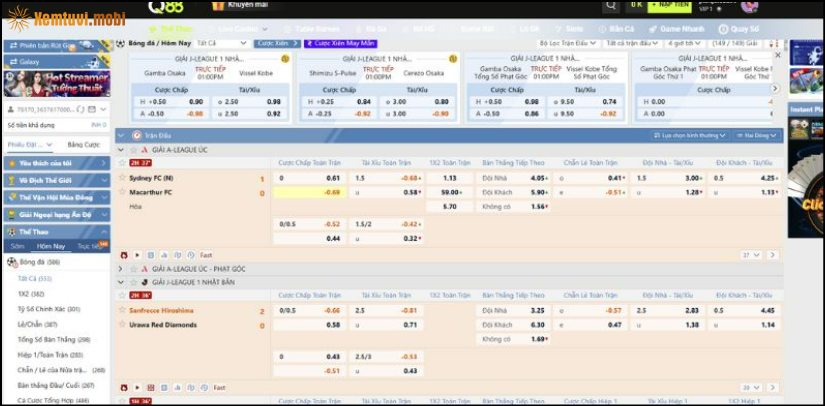Click the football icon beside Bóng đá / Hôm Nay
The width and height of the screenshot is (825, 406).
point(120,43)
